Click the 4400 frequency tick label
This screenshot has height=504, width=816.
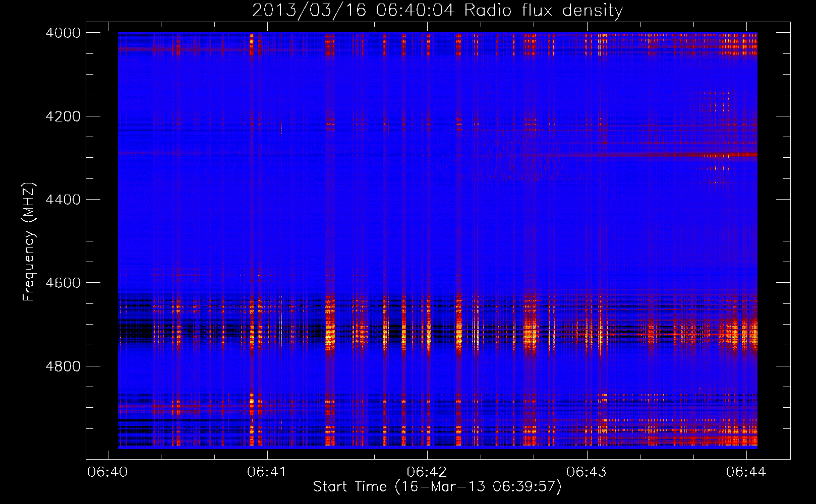click(x=63, y=200)
